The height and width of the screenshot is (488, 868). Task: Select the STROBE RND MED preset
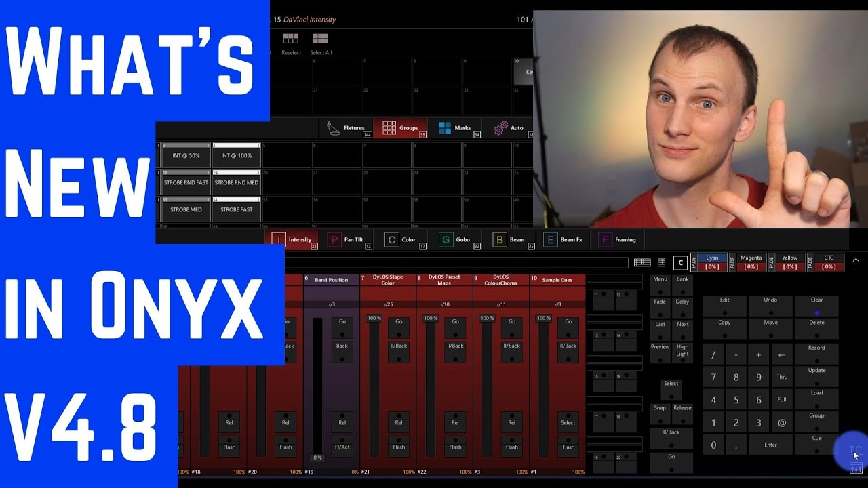click(x=236, y=182)
